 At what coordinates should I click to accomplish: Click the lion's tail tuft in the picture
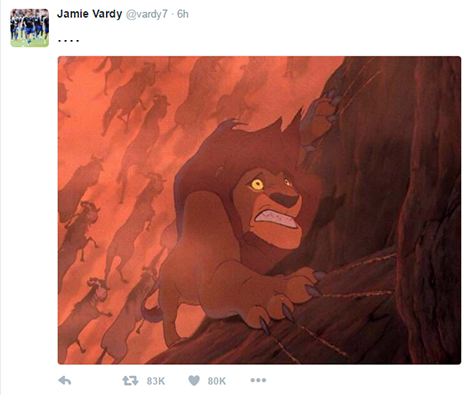click(152, 312)
